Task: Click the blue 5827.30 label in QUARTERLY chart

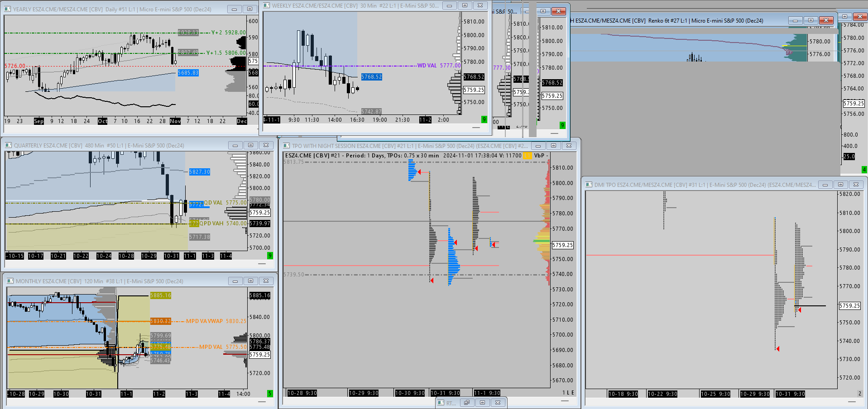Action: (x=200, y=172)
